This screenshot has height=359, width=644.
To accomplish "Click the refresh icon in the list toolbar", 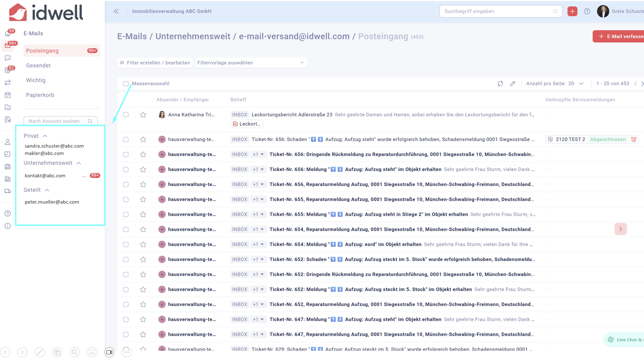I will [500, 83].
